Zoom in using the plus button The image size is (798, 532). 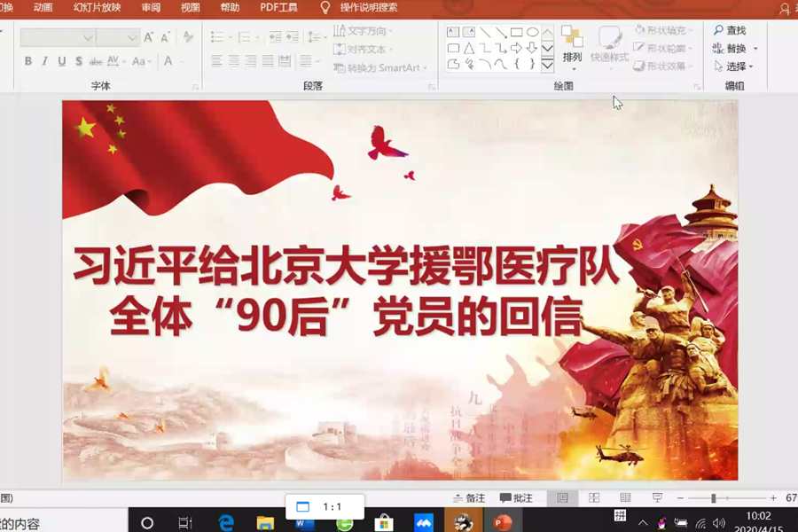coord(773,498)
